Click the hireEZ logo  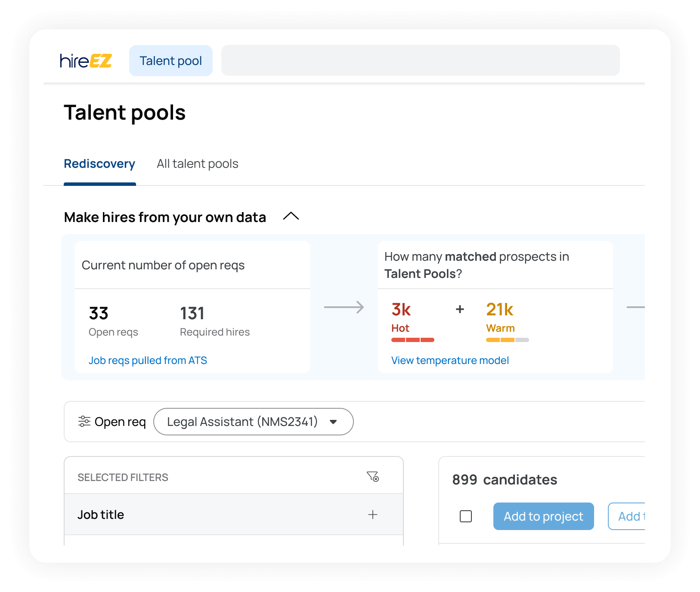coord(85,61)
